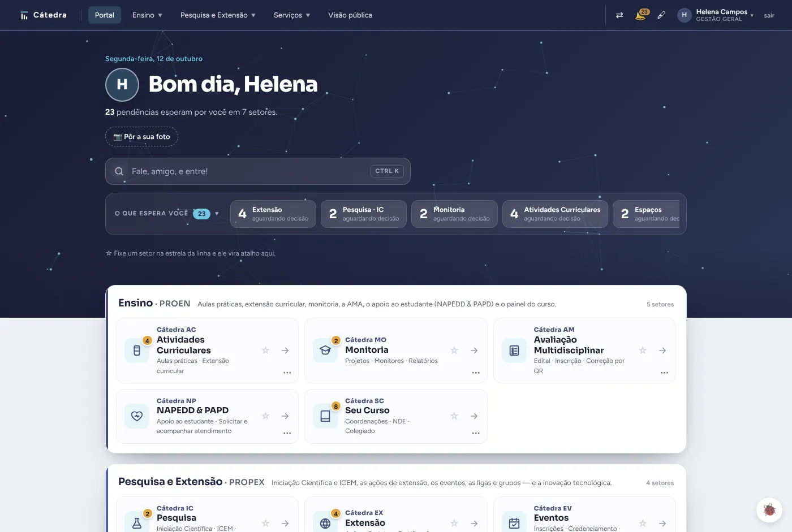Viewport: 792px width, 532px height.
Task: Expand the Serviços menu dropdown
Action: pyautogui.click(x=292, y=15)
